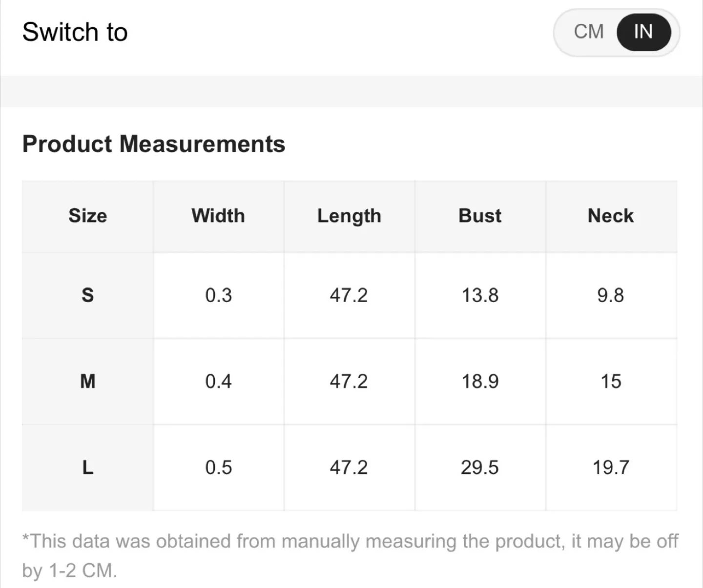Click the large bust value 29.5
Image resolution: width=703 pixels, height=588 pixels.
tap(480, 467)
